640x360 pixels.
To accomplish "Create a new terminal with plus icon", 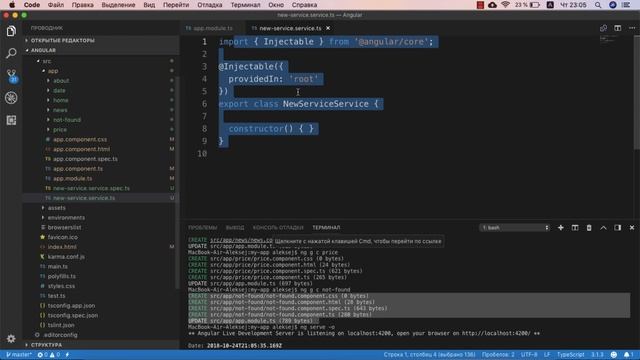I will pyautogui.click(x=560, y=228).
